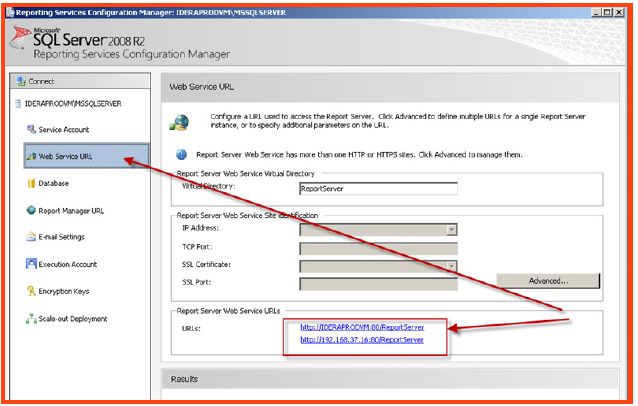
Task: Click the Web Service URL heading text
Action: 201,87
